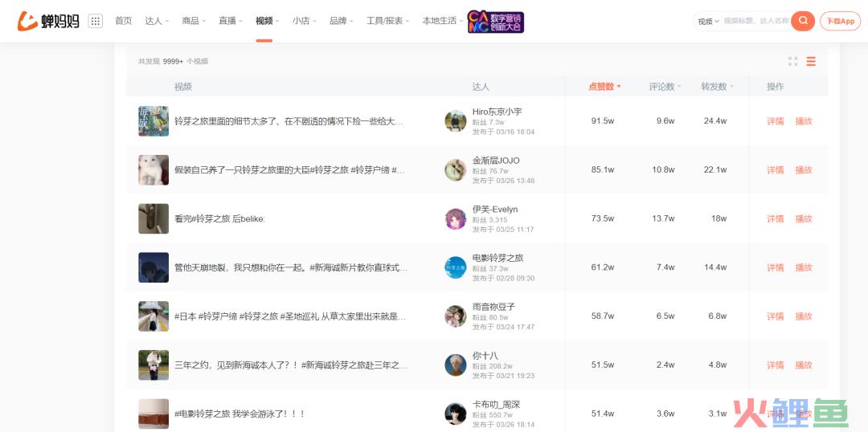
Task: Open the apps grid icon beside logo
Action: click(95, 21)
